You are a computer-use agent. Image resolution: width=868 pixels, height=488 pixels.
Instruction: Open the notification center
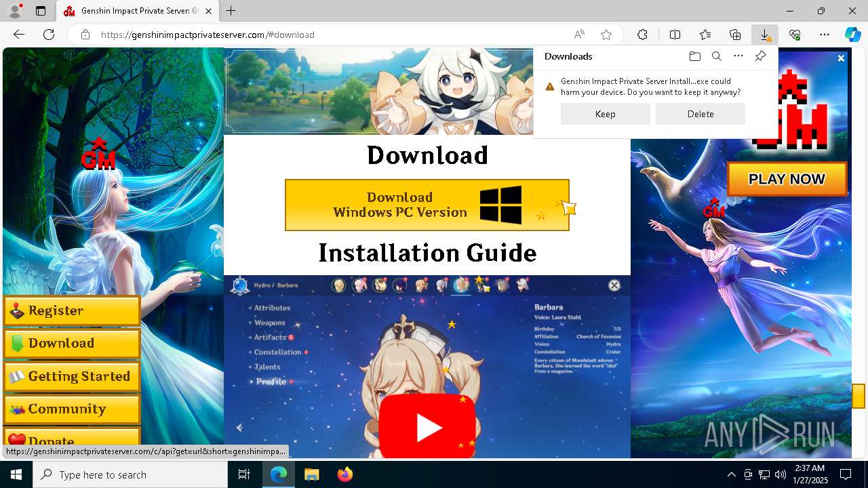(846, 474)
